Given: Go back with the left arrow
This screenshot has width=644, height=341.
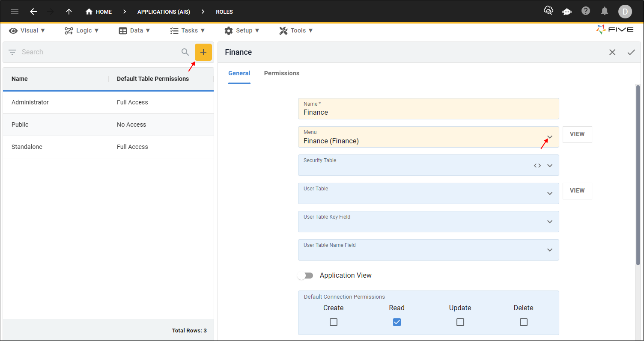Looking at the screenshot, I should [33, 12].
